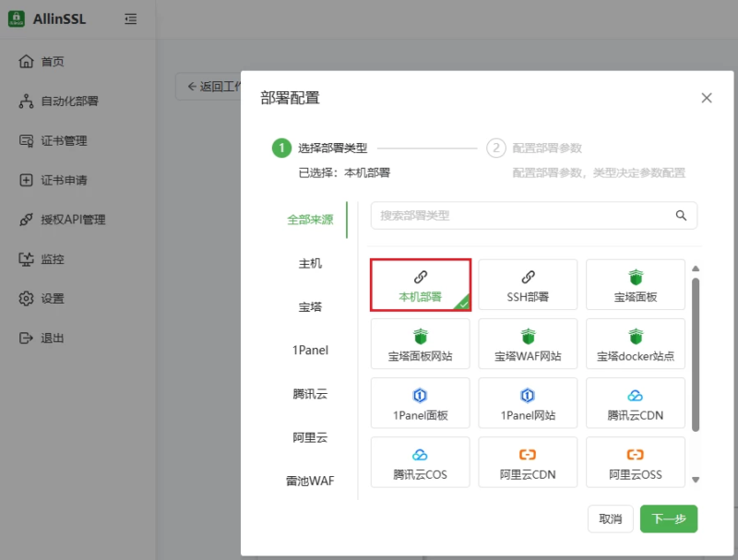Select the 宝塔面板 deployment type
The height and width of the screenshot is (560, 738).
click(x=635, y=284)
